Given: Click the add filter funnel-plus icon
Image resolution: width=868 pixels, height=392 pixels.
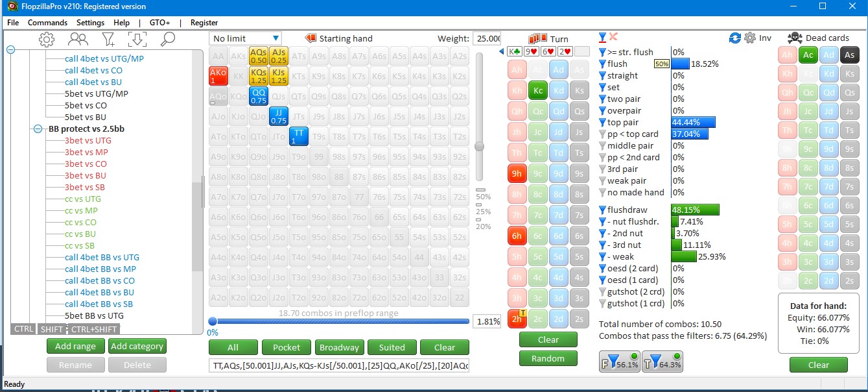Looking at the screenshot, I should point(108,40).
